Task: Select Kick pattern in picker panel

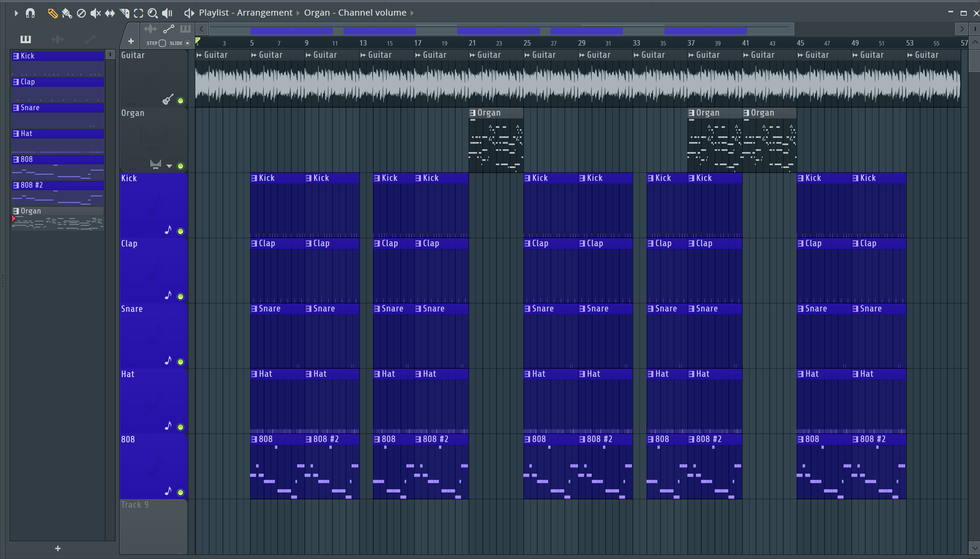Action: [x=58, y=64]
